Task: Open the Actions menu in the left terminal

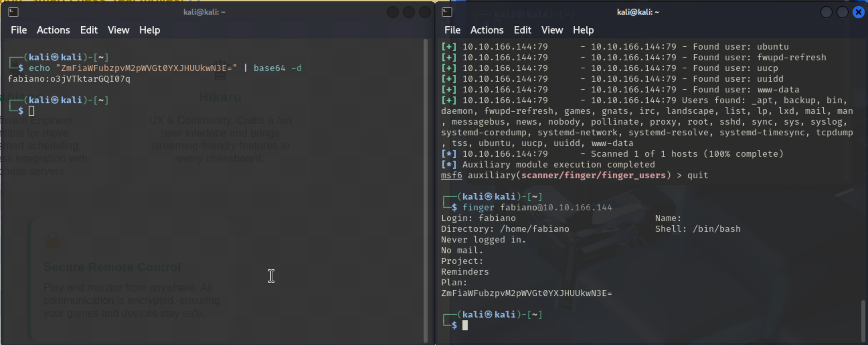Action: [53, 30]
